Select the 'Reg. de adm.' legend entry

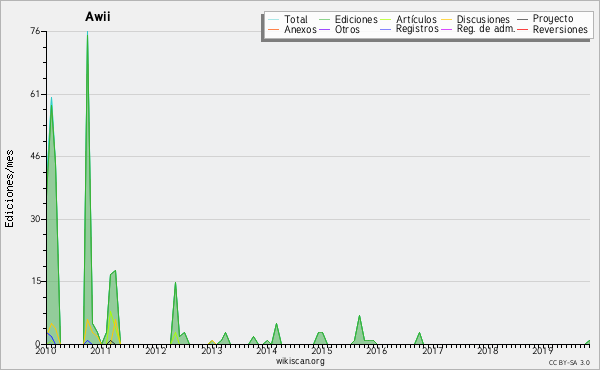[486, 29]
